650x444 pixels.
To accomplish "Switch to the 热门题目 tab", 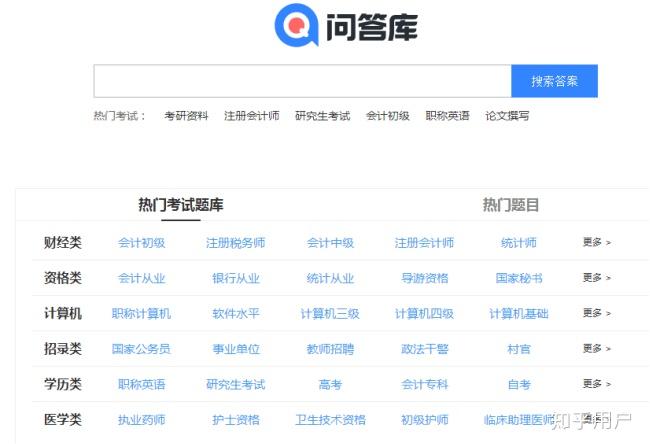I will tap(511, 205).
